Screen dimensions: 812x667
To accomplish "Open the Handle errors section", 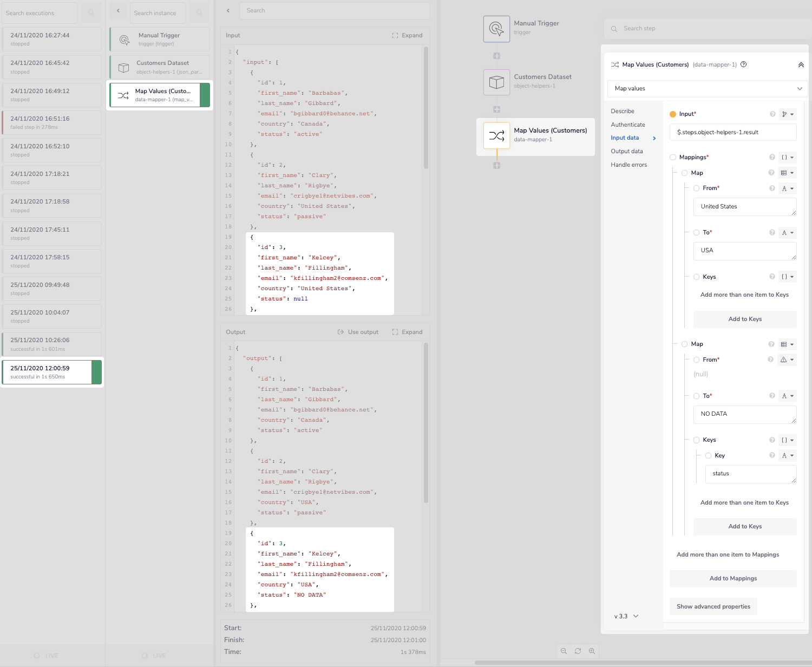I will (628, 165).
